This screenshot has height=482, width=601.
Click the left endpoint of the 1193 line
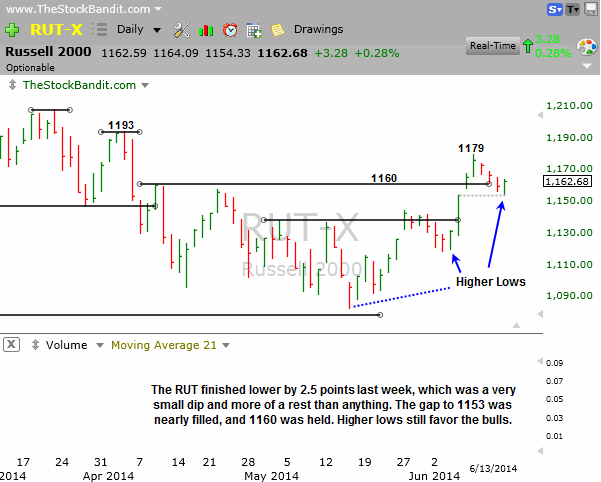(101, 132)
